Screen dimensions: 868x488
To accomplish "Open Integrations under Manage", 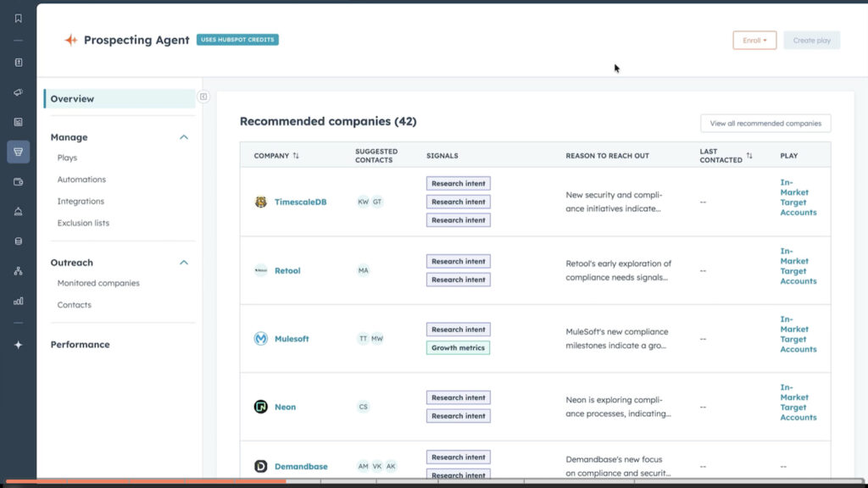I will click(81, 202).
